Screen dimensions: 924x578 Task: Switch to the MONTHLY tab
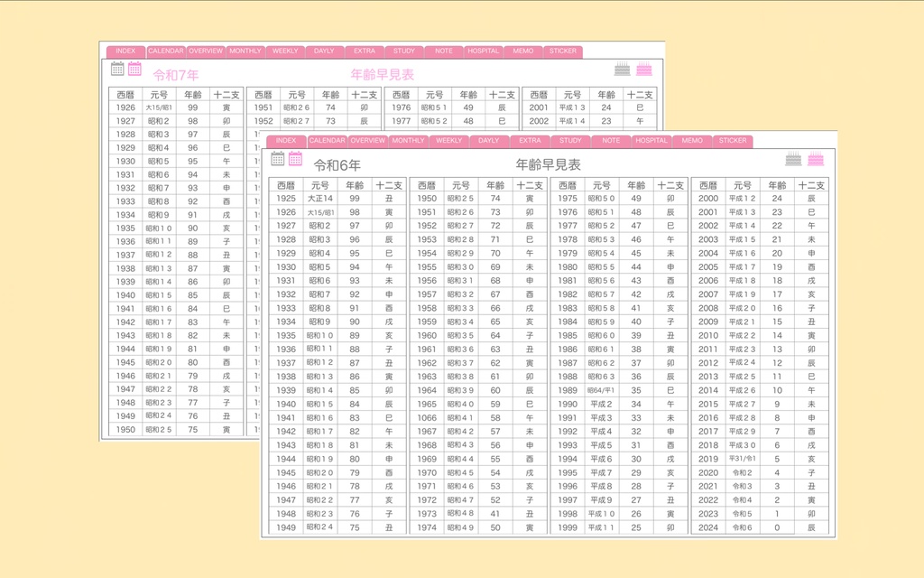pos(408,141)
